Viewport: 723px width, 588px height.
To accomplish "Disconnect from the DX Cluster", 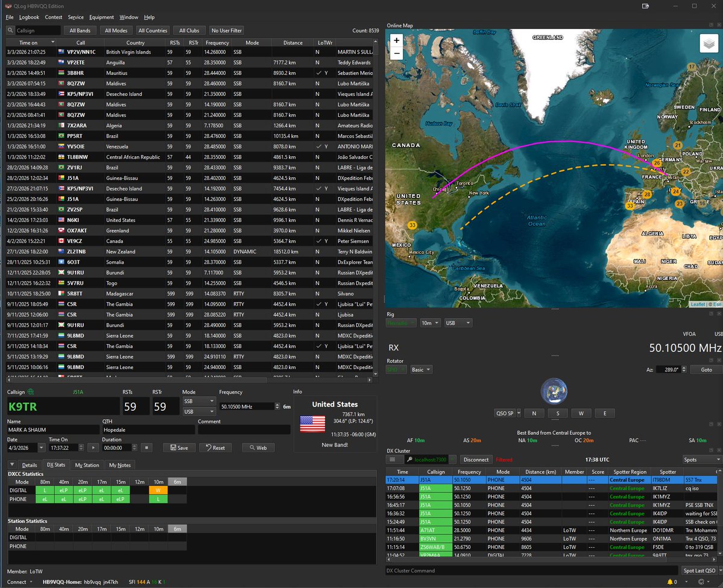I will pyautogui.click(x=476, y=460).
